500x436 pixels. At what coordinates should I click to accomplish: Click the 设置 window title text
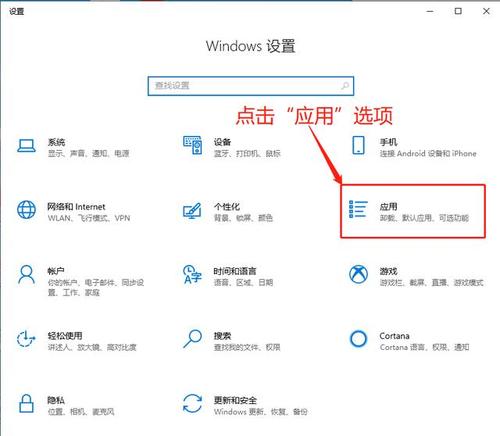(16, 12)
